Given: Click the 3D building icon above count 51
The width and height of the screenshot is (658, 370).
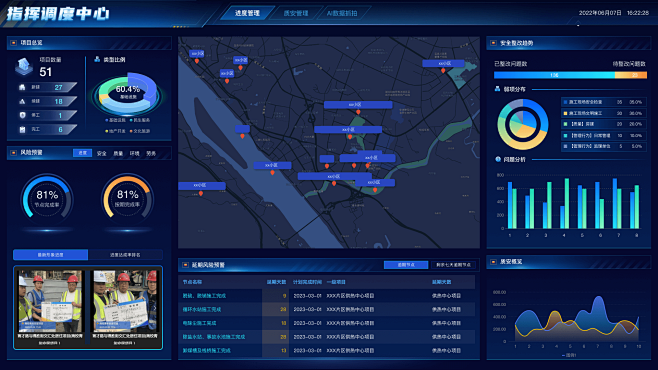Looking at the screenshot, I should tap(24, 67).
